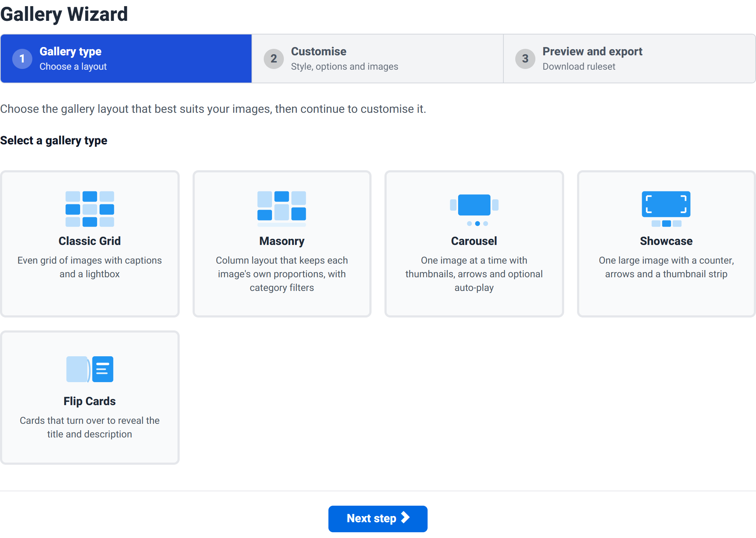Click the Masonry card title

pyautogui.click(x=282, y=241)
